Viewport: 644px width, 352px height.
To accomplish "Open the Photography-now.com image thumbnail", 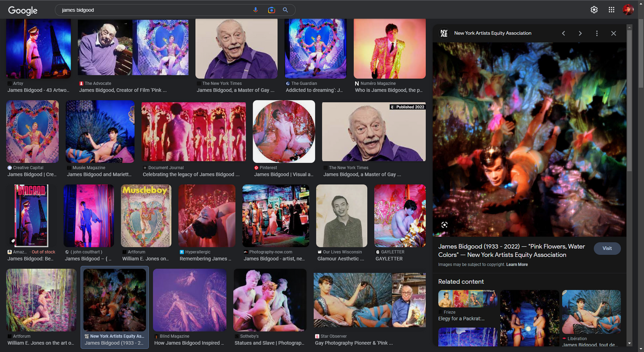I will pos(276,216).
